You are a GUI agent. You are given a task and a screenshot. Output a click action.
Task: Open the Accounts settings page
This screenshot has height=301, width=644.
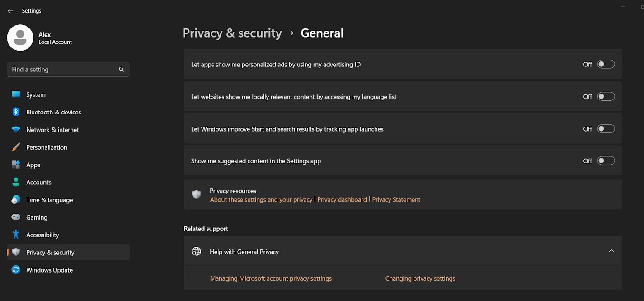pyautogui.click(x=38, y=183)
